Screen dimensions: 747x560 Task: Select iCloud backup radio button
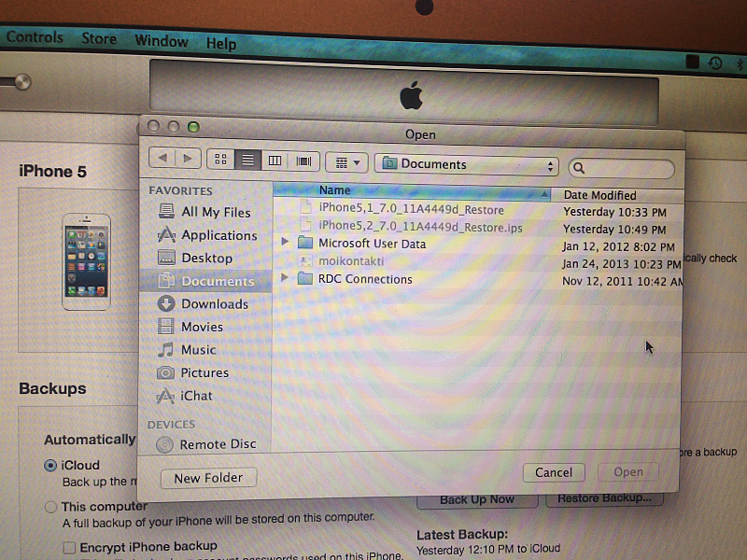click(x=50, y=465)
